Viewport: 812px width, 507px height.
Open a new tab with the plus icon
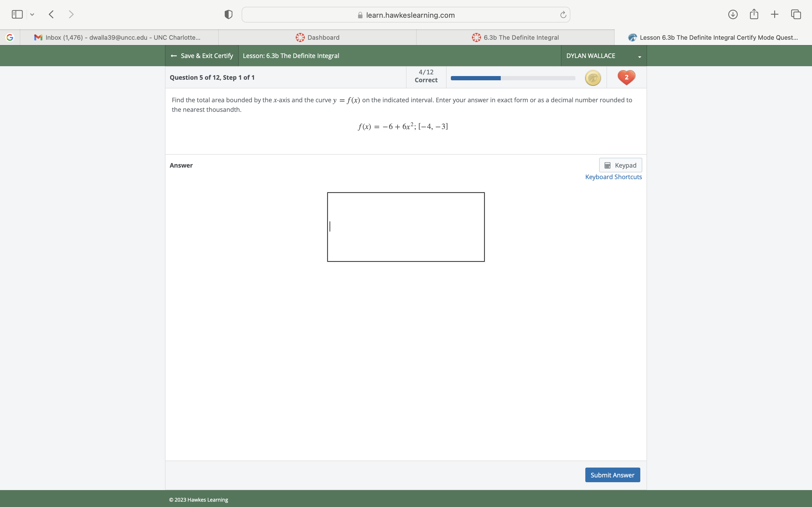coord(775,14)
